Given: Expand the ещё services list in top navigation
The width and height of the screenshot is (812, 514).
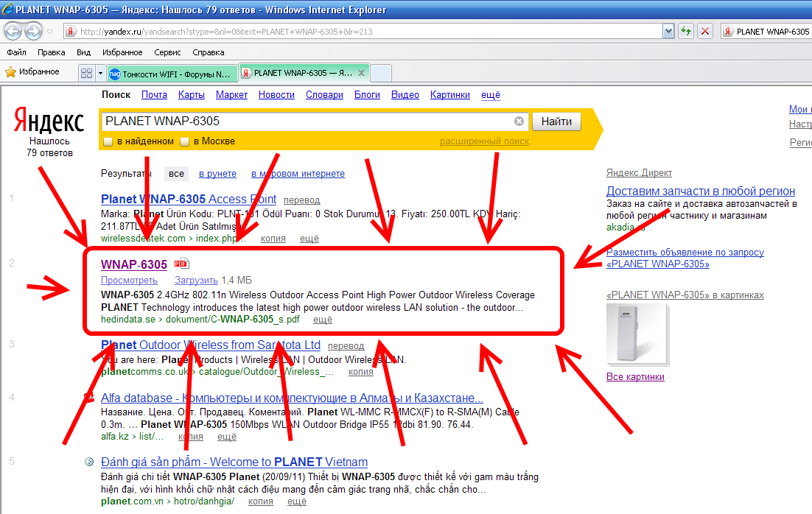Looking at the screenshot, I should [491, 95].
